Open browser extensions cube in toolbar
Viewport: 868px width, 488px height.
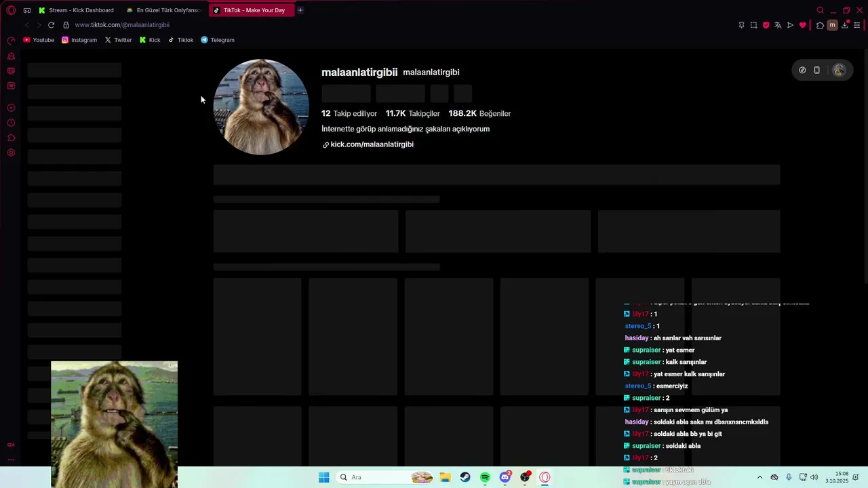click(820, 25)
